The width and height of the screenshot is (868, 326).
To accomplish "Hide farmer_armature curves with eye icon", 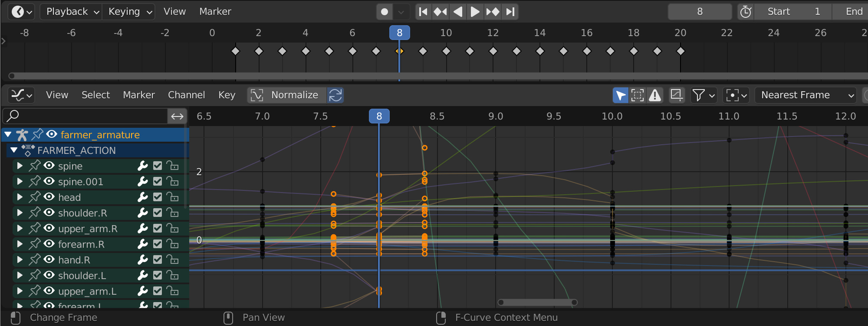I will pos(52,134).
